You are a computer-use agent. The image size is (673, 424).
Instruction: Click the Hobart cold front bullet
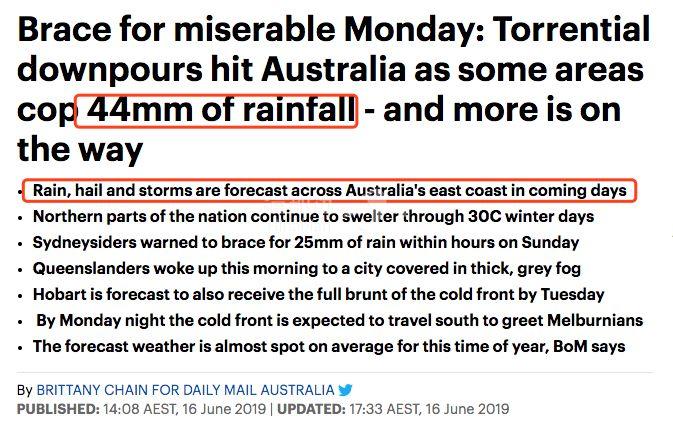318,295
